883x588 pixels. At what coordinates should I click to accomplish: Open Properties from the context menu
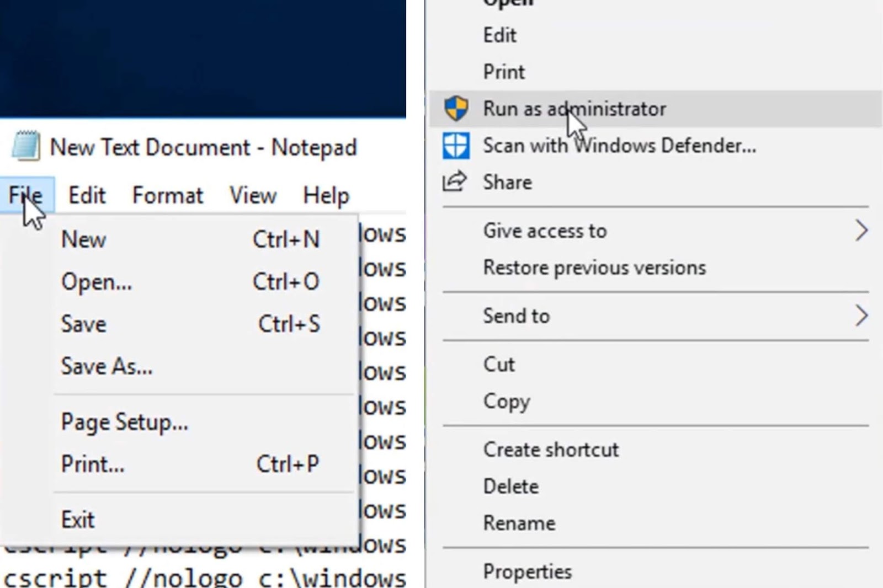[x=655, y=571]
